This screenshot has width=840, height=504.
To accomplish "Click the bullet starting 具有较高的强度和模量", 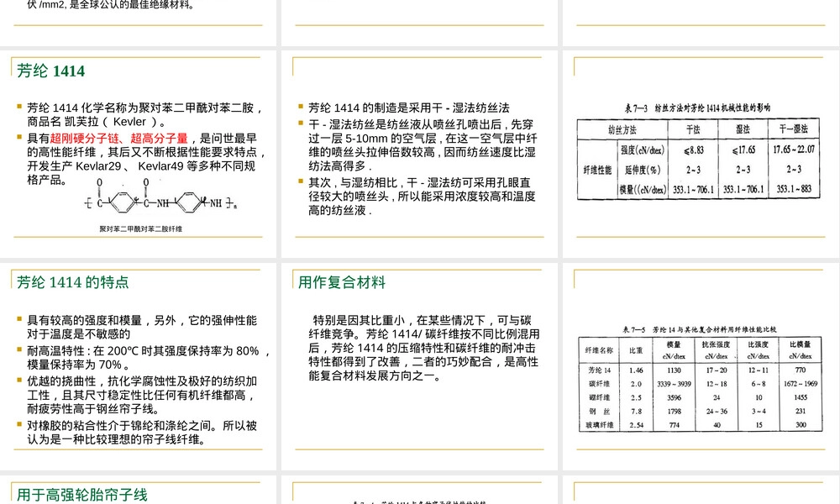I will 142,328.
